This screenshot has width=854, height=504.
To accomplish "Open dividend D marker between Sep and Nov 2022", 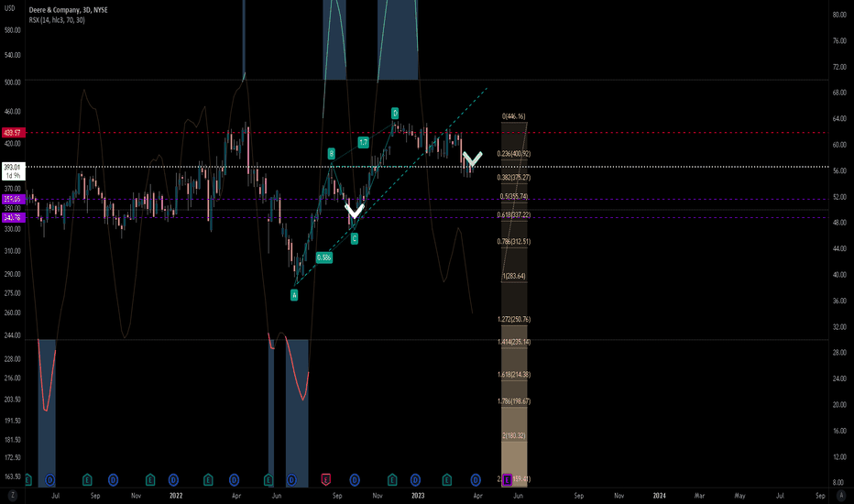I will point(354,480).
